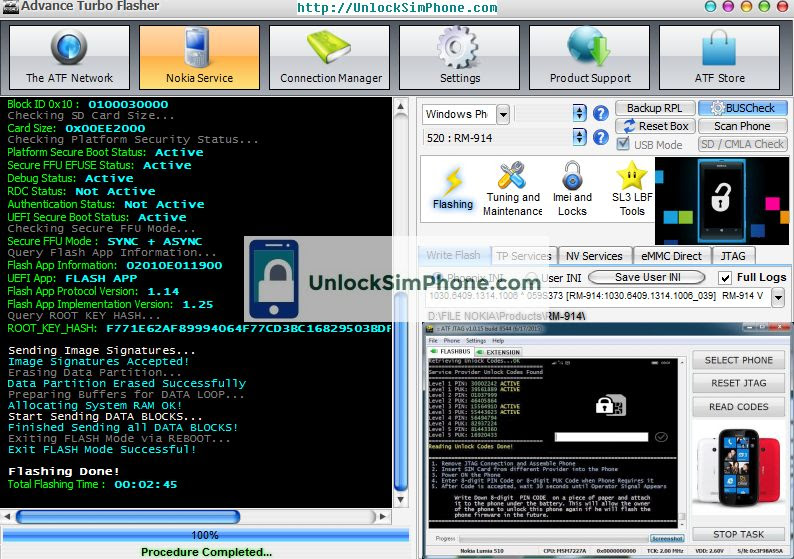Open Imei and Locks section
The image size is (794, 559).
pos(572,189)
